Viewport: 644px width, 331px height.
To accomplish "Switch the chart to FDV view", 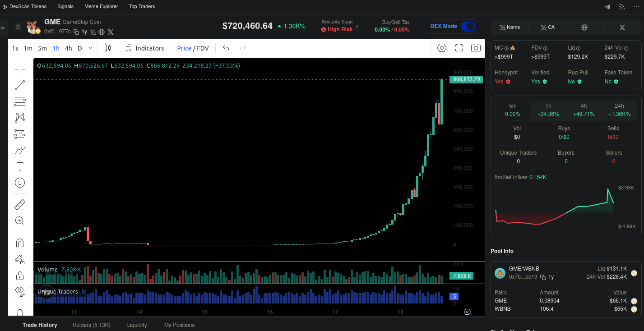I will pos(203,48).
